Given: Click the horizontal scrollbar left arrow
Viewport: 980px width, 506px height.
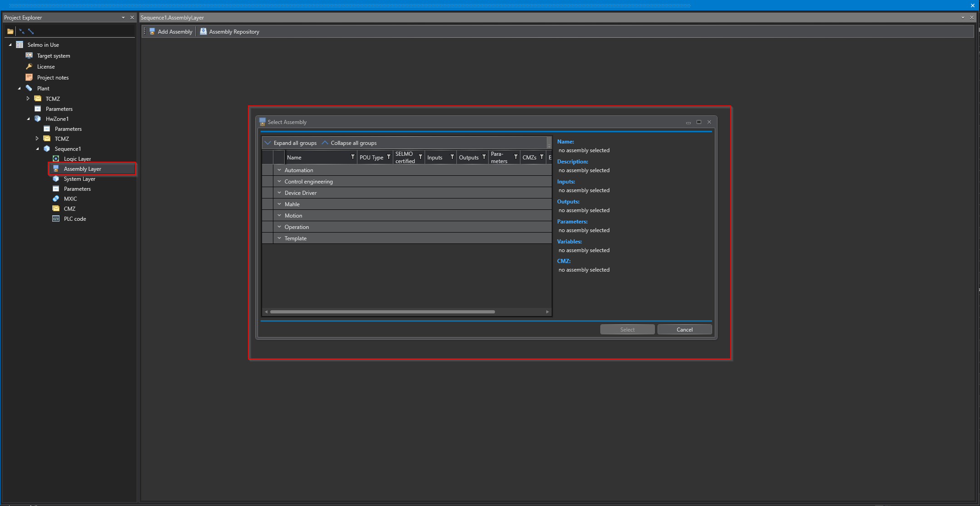Looking at the screenshot, I should 266,312.
